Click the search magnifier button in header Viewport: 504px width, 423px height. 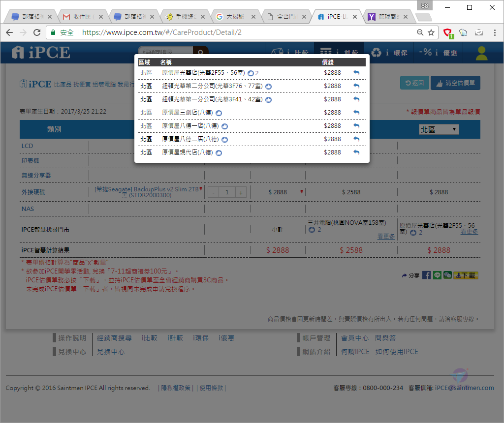(x=201, y=51)
